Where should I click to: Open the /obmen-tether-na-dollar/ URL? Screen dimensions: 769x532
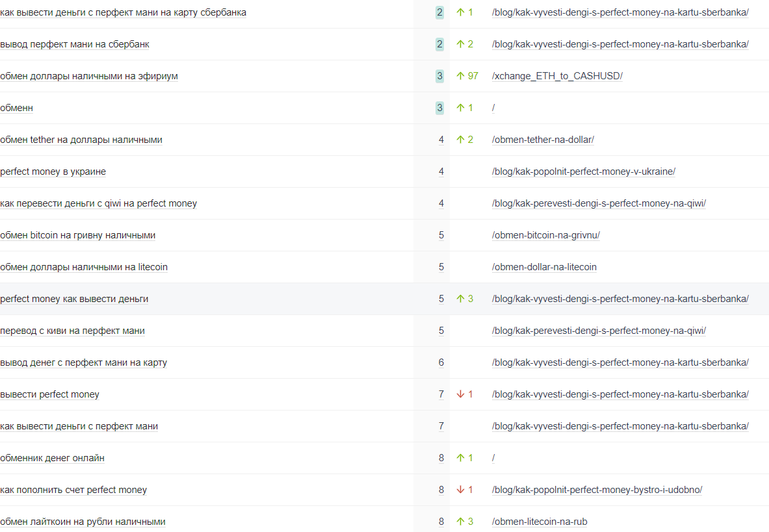coord(543,140)
